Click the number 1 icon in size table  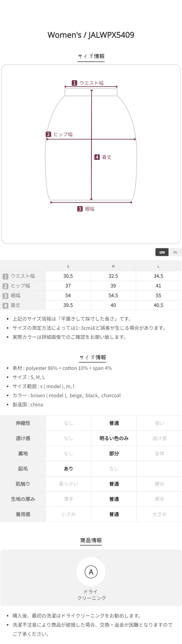(x=5, y=276)
